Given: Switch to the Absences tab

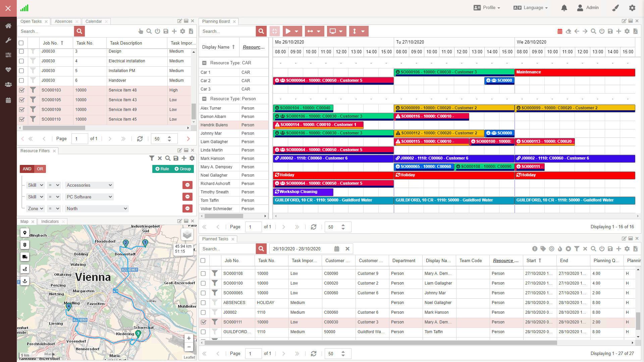Looking at the screenshot, I should 63,21.
